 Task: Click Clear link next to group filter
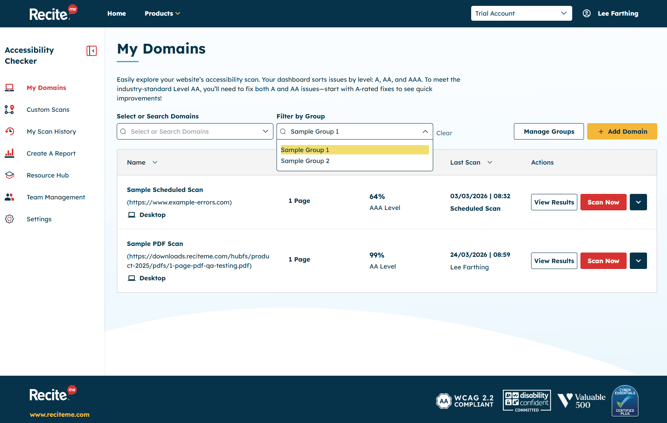(444, 133)
